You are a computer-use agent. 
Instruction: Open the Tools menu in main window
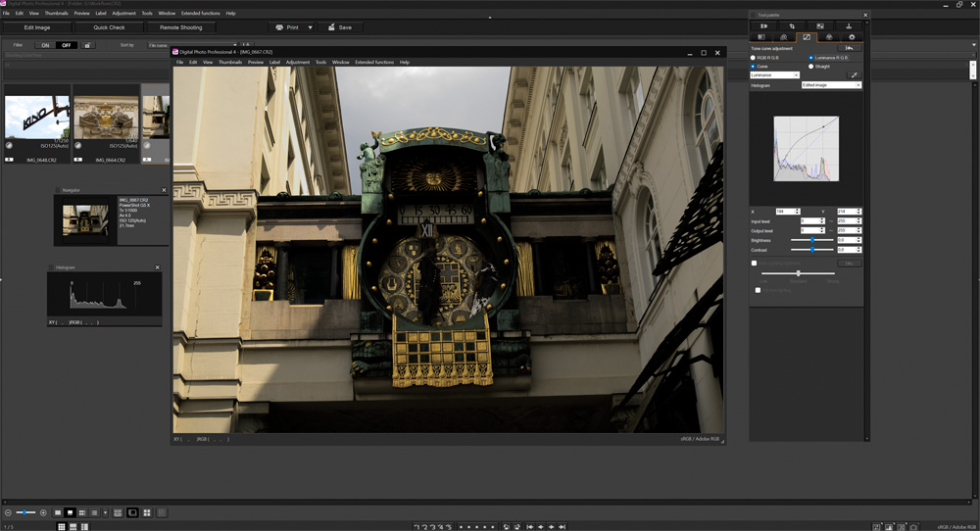coord(147,13)
